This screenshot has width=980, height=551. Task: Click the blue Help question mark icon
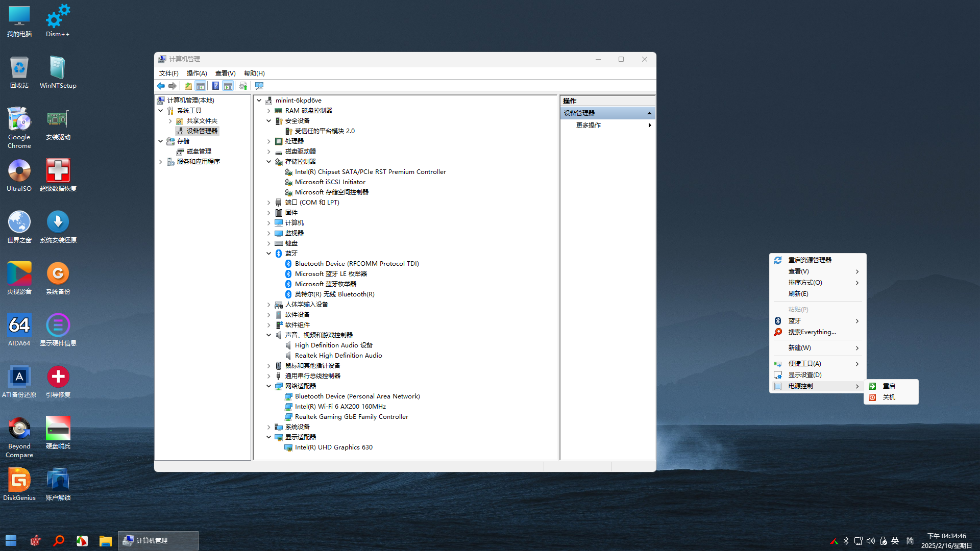coord(216,86)
